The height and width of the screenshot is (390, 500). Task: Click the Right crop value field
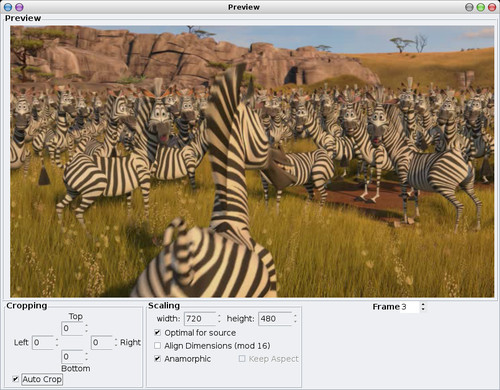pos(102,342)
